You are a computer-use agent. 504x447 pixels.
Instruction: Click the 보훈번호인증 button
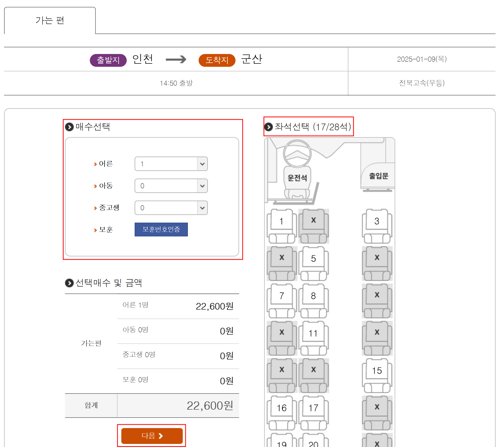161,229
